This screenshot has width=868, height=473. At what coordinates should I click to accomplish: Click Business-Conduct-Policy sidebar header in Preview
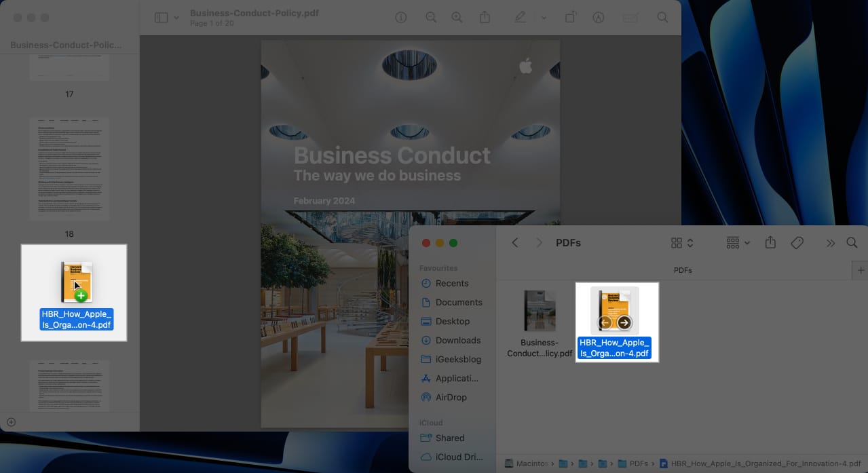point(67,45)
